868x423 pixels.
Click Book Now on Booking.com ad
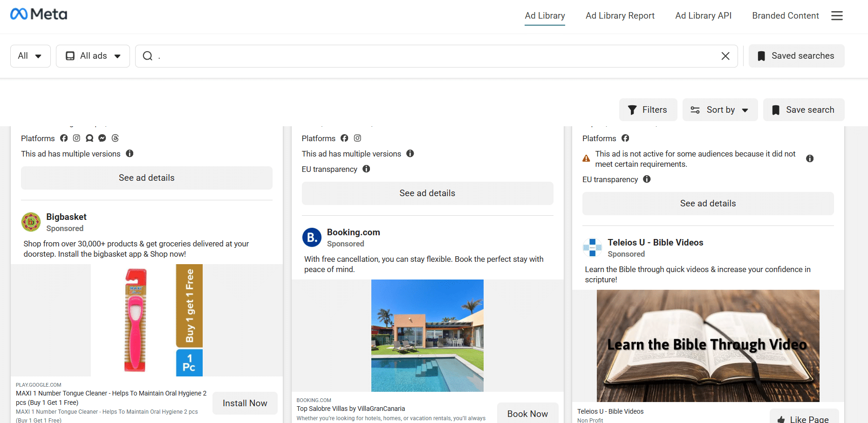[527, 413]
